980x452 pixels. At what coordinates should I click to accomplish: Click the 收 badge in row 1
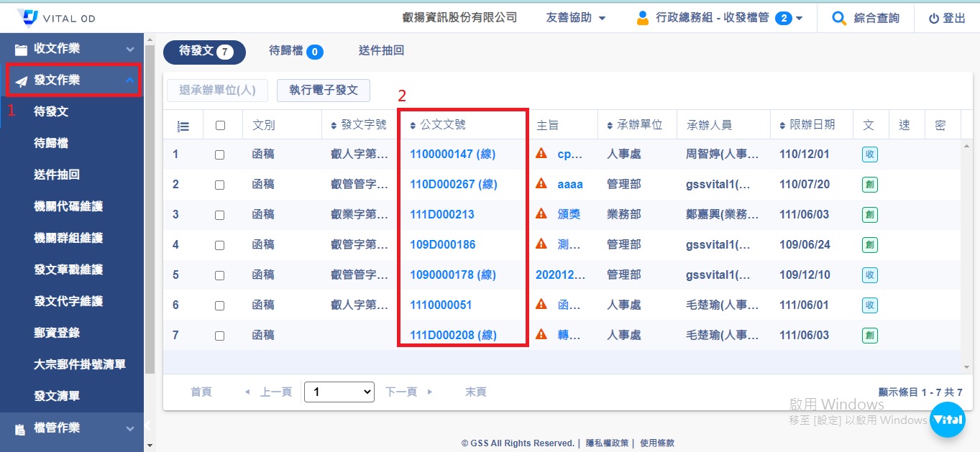pyautogui.click(x=869, y=154)
